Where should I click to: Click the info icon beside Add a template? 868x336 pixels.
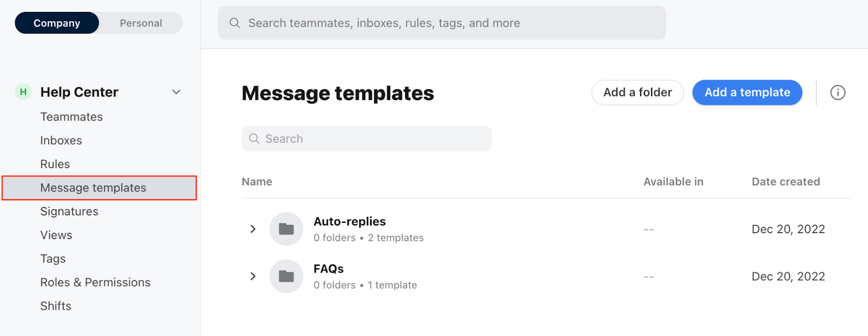click(838, 93)
